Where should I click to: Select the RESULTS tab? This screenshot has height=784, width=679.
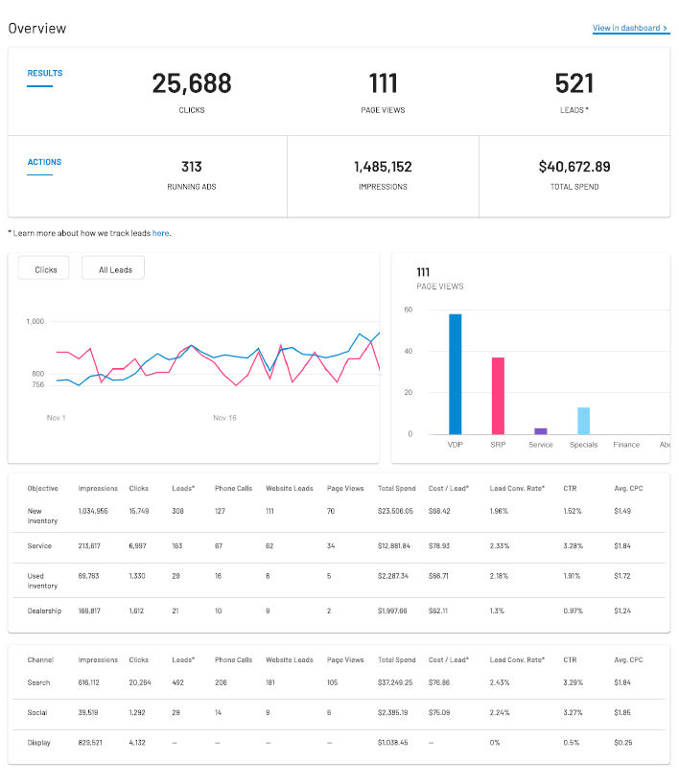[x=44, y=73]
